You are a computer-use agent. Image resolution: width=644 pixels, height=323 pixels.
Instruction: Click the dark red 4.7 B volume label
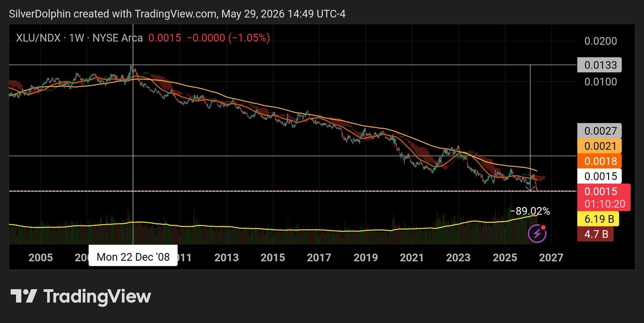596,233
